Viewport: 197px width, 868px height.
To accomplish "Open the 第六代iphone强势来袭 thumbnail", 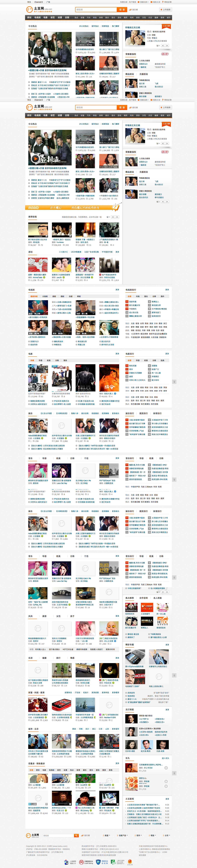I will click(135, 657).
